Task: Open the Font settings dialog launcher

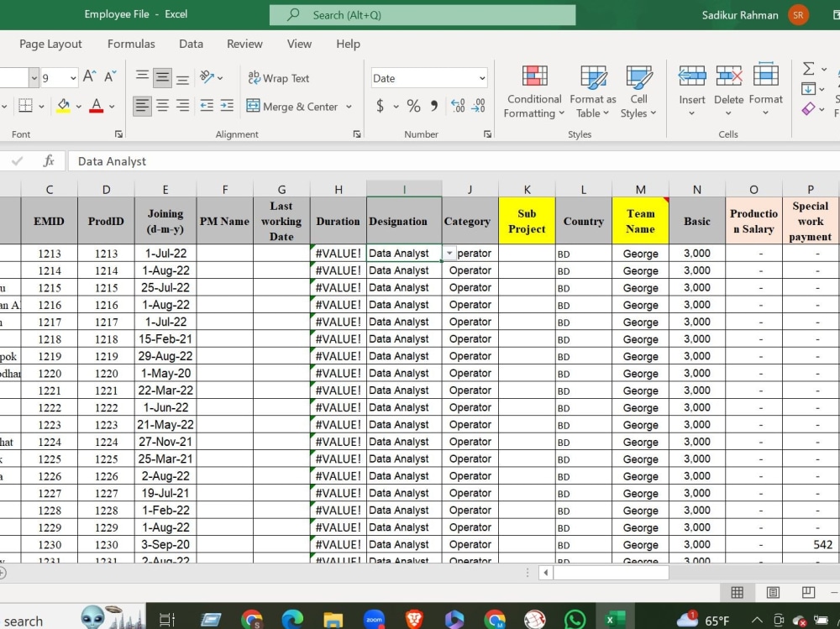Action: [x=118, y=134]
